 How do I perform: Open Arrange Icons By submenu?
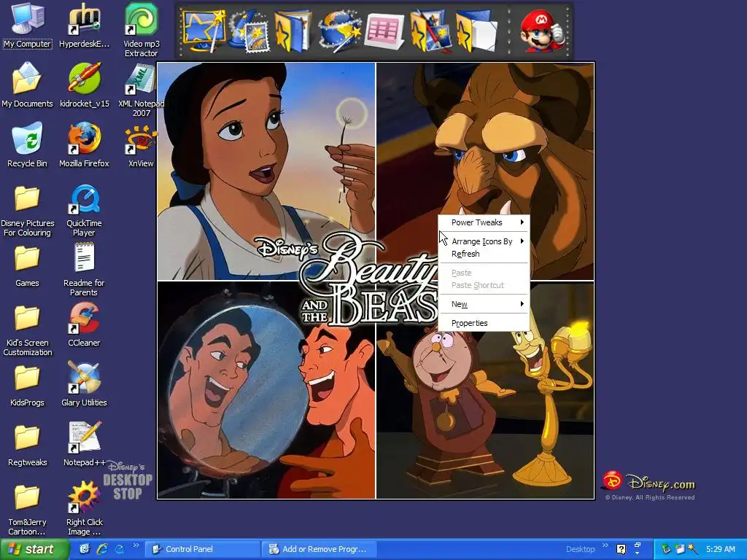coord(484,241)
